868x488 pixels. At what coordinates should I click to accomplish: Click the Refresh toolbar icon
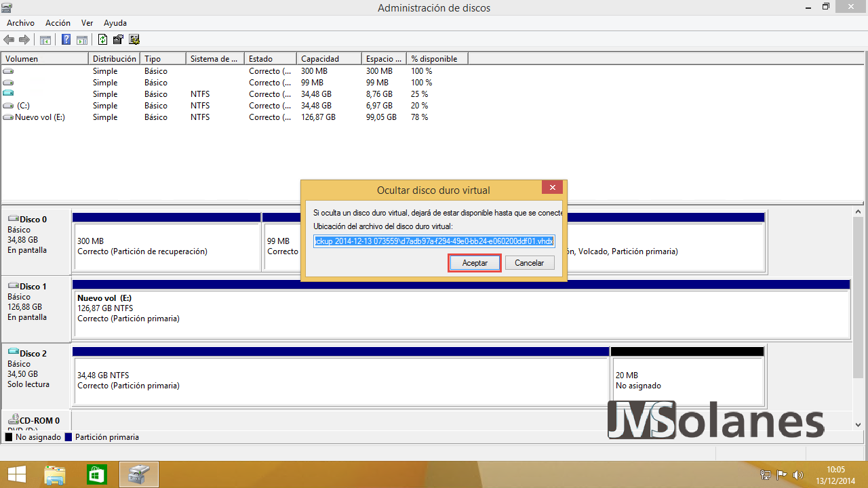pyautogui.click(x=103, y=39)
